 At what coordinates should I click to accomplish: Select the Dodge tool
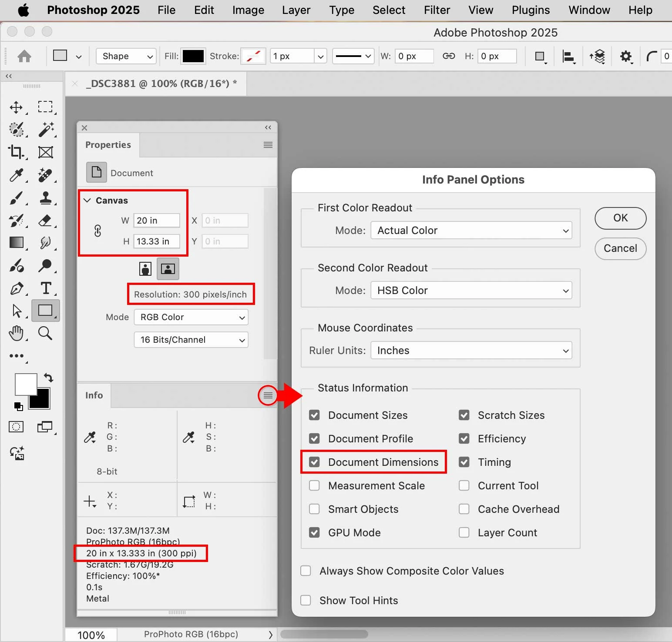pyautogui.click(x=45, y=265)
